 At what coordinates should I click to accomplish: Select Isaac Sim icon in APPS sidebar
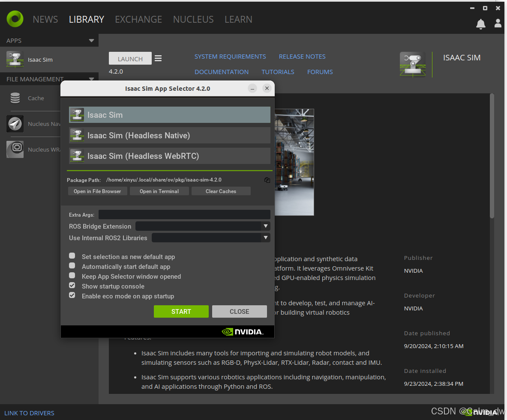(15, 60)
